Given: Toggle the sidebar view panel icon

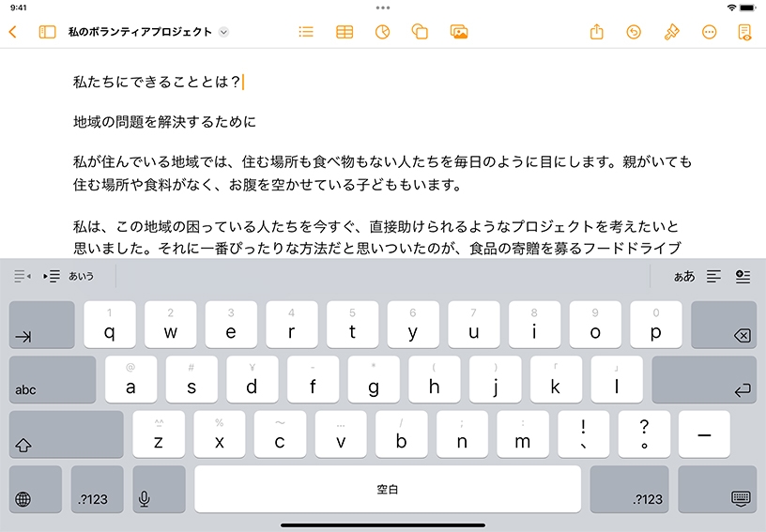Looking at the screenshot, I should tap(47, 32).
